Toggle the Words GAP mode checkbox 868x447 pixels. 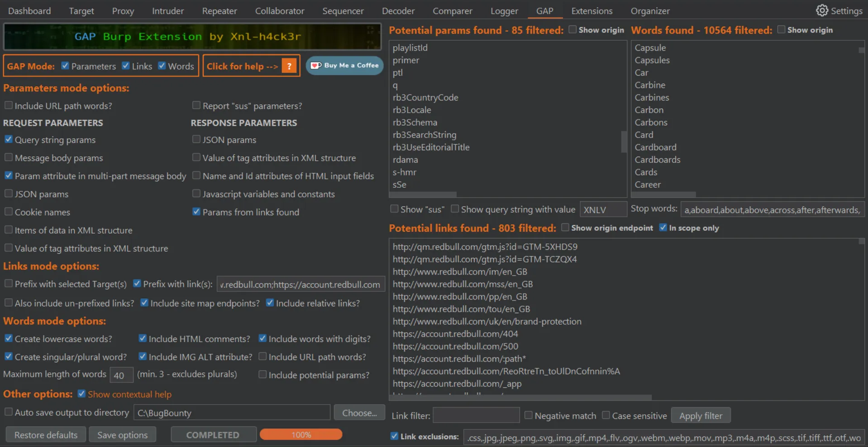pos(162,66)
